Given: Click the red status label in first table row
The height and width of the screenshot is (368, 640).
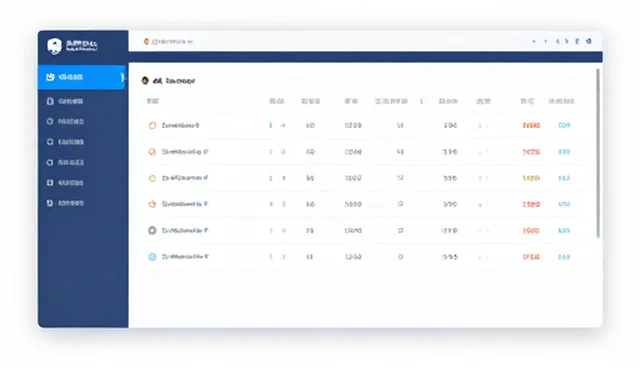Looking at the screenshot, I should point(531,125).
